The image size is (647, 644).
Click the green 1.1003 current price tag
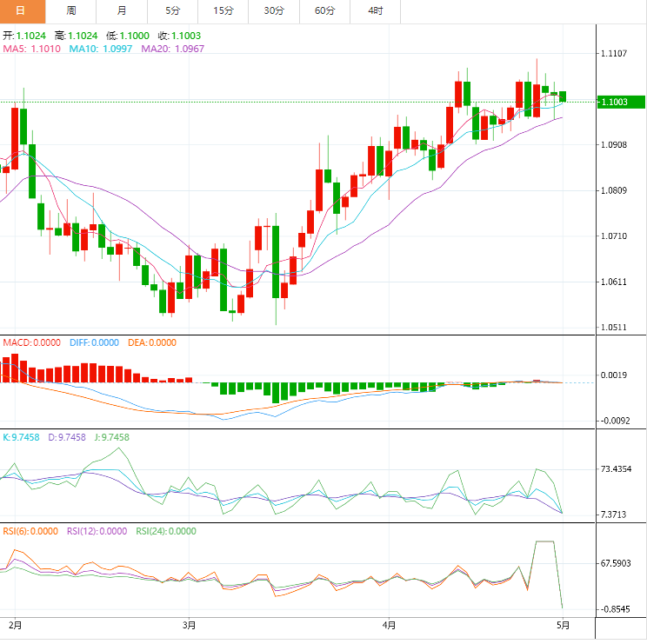click(618, 103)
